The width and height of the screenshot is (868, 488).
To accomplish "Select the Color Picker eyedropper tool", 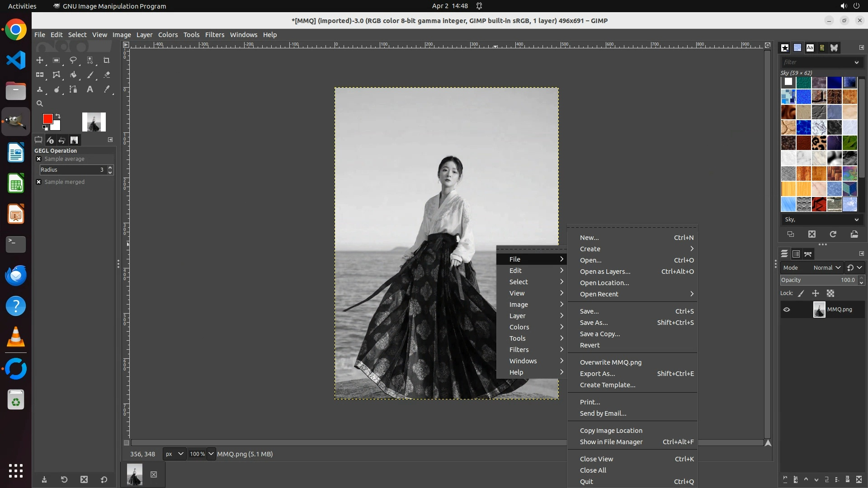I will 107,89.
